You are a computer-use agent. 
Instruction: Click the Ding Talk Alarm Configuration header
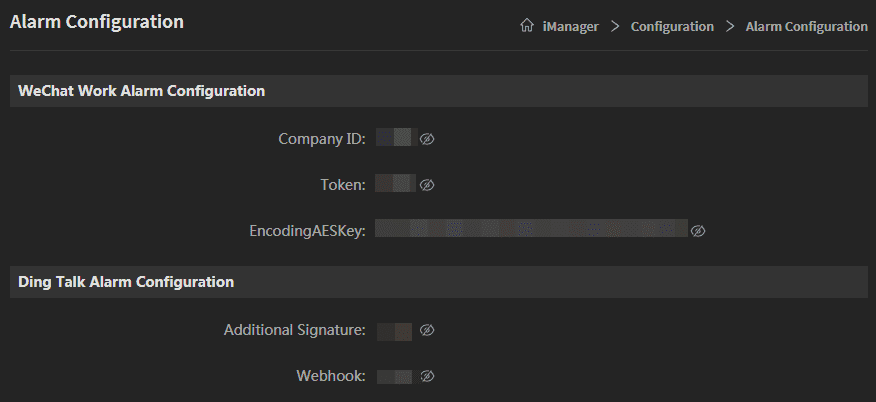126,282
